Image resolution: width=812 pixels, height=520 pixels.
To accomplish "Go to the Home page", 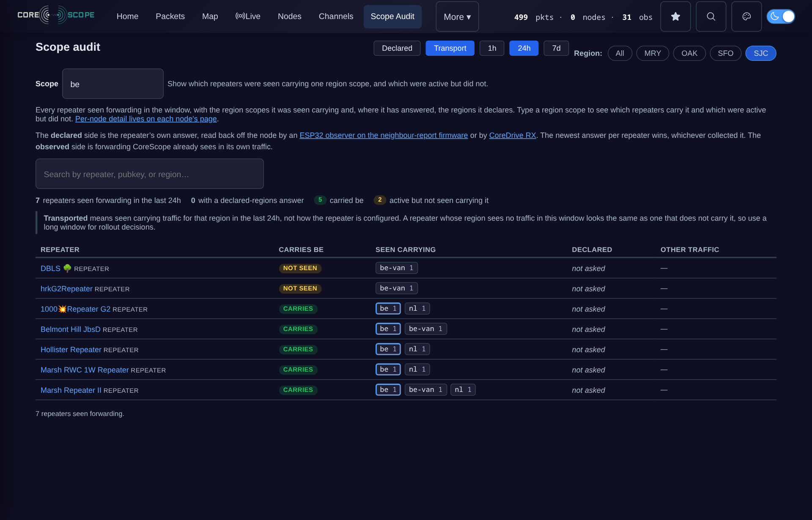I will coord(127,16).
